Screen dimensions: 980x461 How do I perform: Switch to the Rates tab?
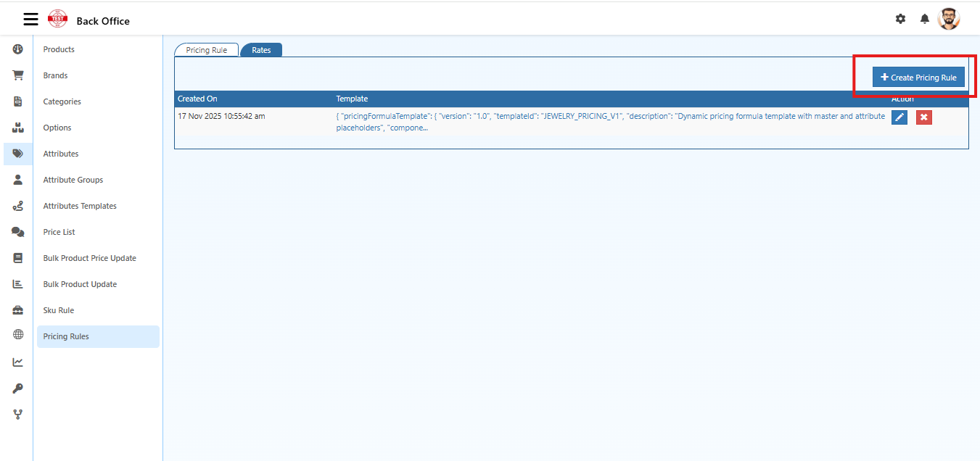[x=261, y=49]
